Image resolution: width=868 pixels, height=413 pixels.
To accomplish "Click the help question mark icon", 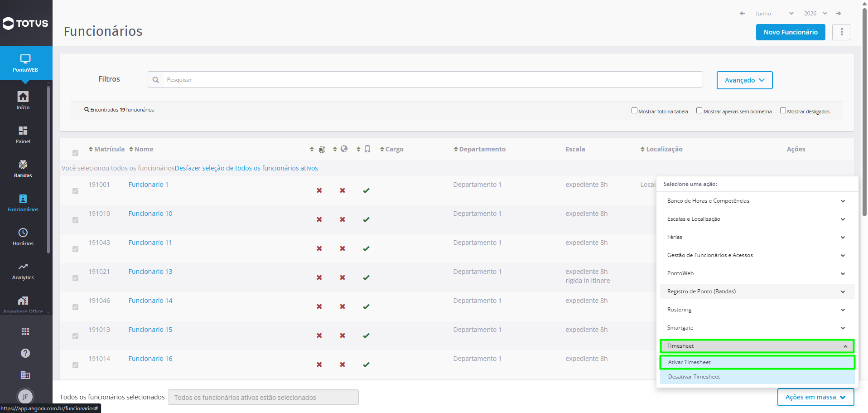I will [x=25, y=353].
